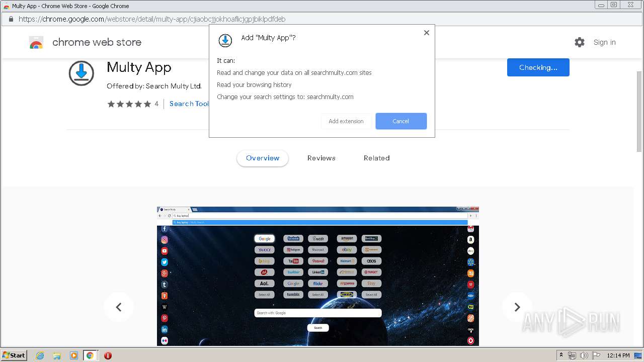Image resolution: width=644 pixels, height=362 pixels.
Task: Click the Chrome taskbar icon
Action: [90, 355]
